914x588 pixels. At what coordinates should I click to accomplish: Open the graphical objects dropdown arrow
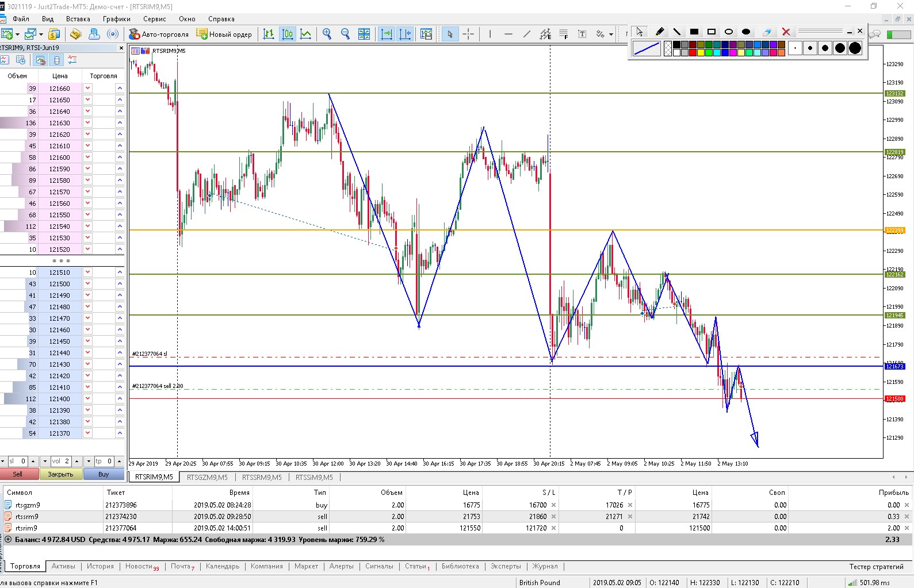611,34
